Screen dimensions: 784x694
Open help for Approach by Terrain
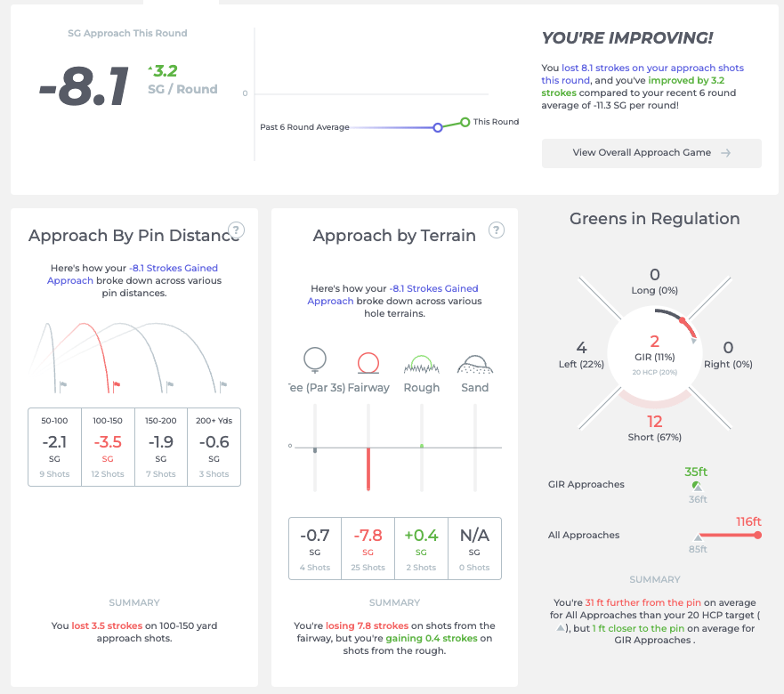point(496,230)
